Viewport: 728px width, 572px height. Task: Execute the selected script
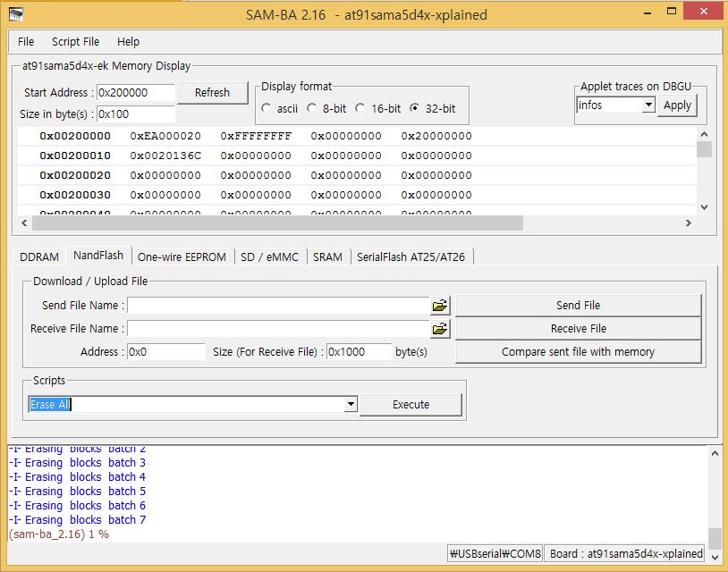(x=411, y=405)
